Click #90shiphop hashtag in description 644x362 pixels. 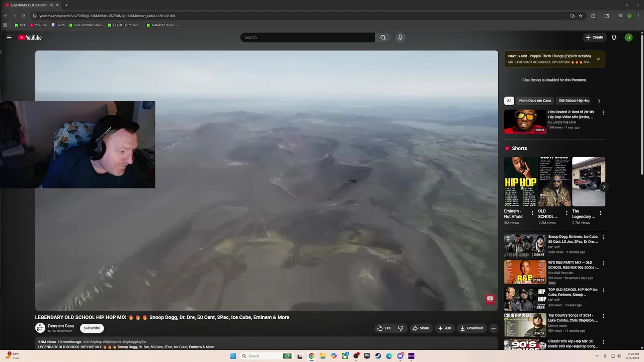tap(92, 342)
